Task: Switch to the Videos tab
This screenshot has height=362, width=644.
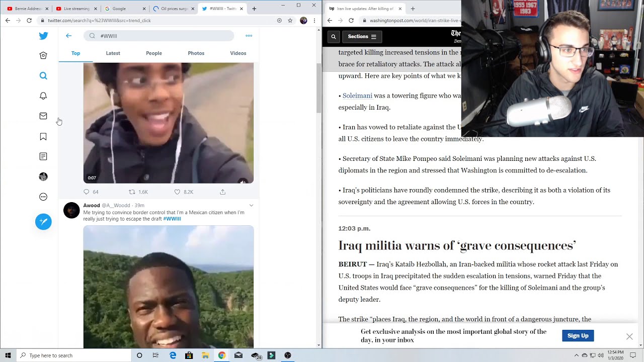Action: [238, 53]
